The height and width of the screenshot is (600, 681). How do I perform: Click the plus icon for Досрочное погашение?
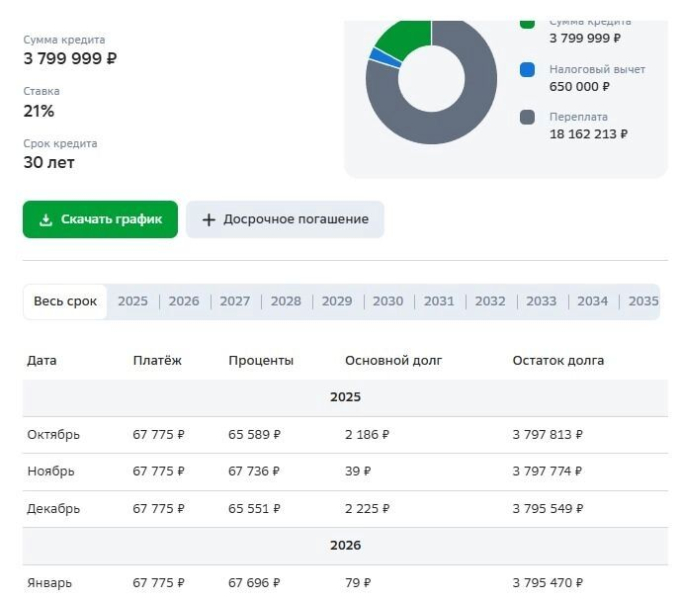[209, 220]
